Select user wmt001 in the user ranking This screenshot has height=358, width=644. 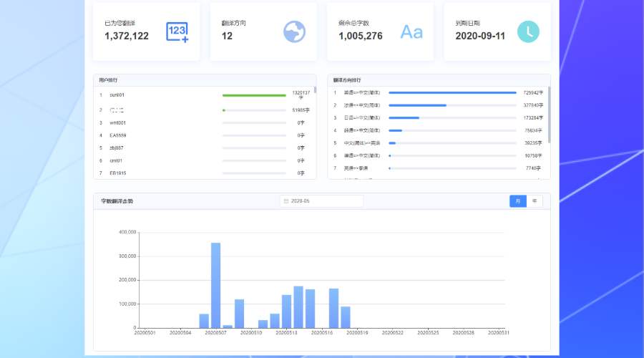click(118, 122)
